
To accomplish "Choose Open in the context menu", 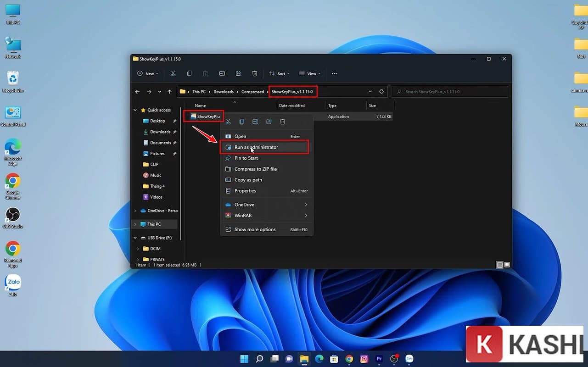I will pos(267,136).
